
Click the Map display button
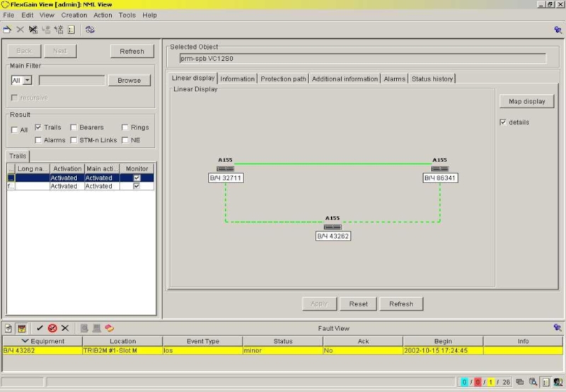526,101
